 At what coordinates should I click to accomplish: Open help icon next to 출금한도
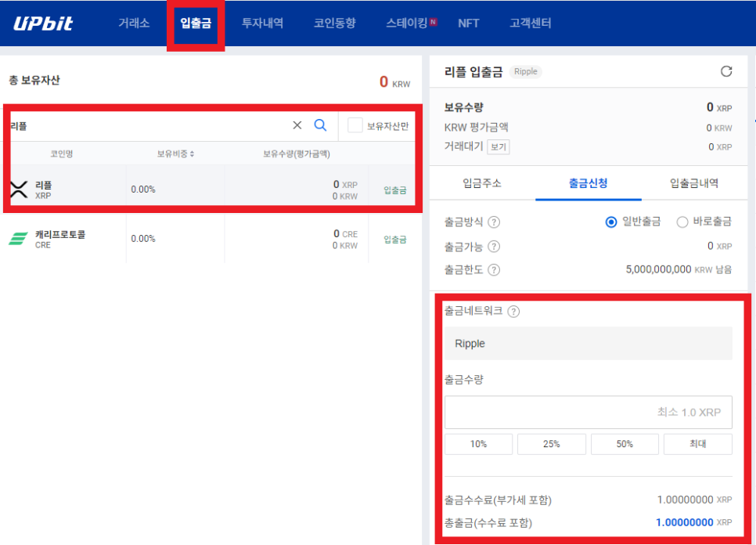(494, 269)
